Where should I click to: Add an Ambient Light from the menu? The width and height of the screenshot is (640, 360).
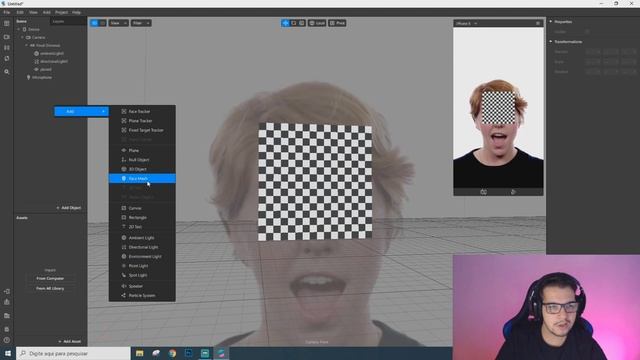pos(142,238)
